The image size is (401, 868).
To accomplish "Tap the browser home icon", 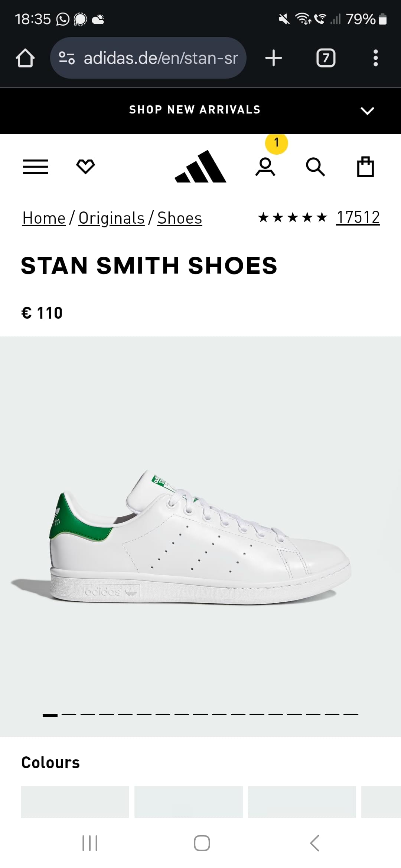I will pyautogui.click(x=25, y=58).
